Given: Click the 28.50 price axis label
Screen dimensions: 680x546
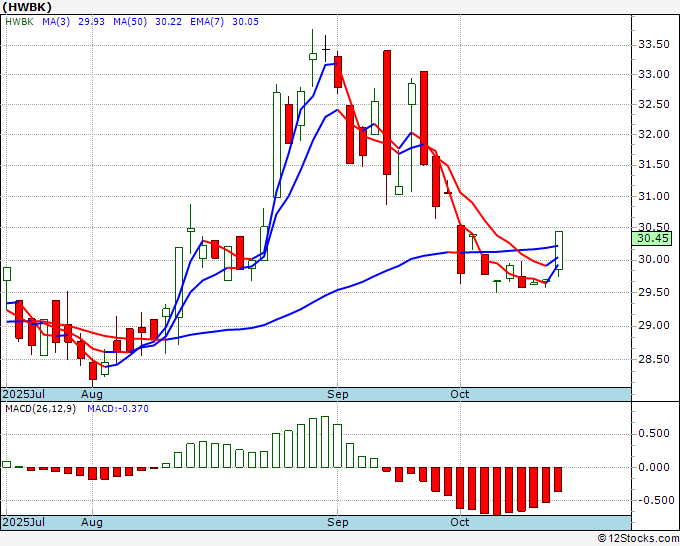Looking at the screenshot, I should [654, 360].
